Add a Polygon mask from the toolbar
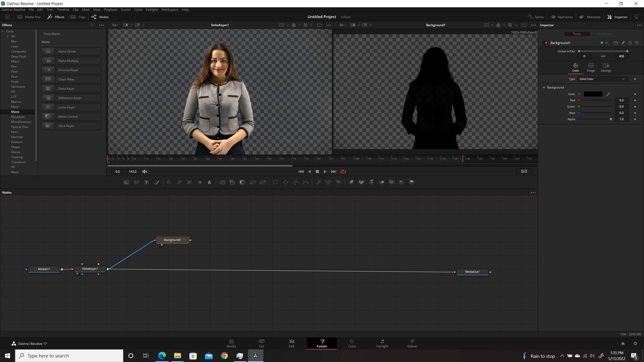Screen dimensions: 644x362 click(x=296, y=182)
